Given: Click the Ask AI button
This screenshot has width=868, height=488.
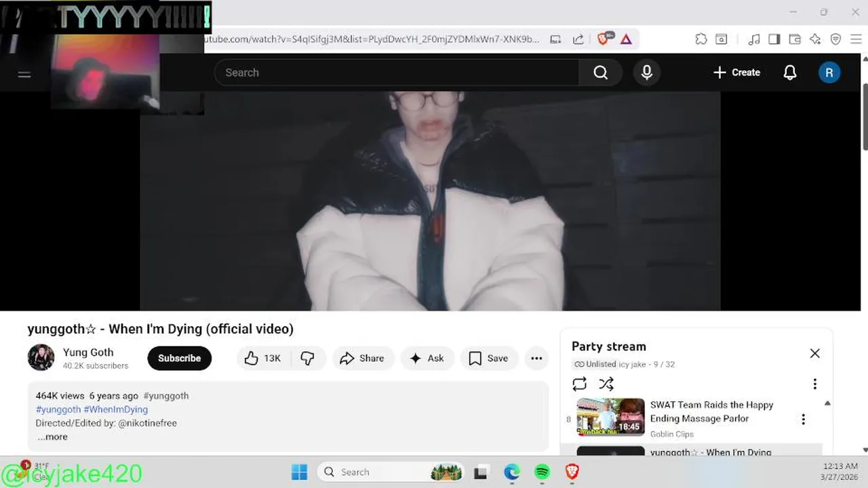Looking at the screenshot, I should (x=427, y=358).
